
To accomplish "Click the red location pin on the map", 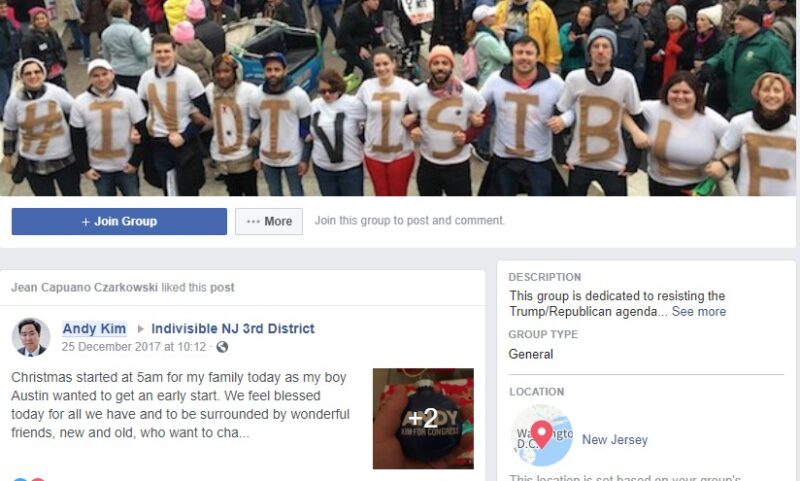I will pos(541,434).
